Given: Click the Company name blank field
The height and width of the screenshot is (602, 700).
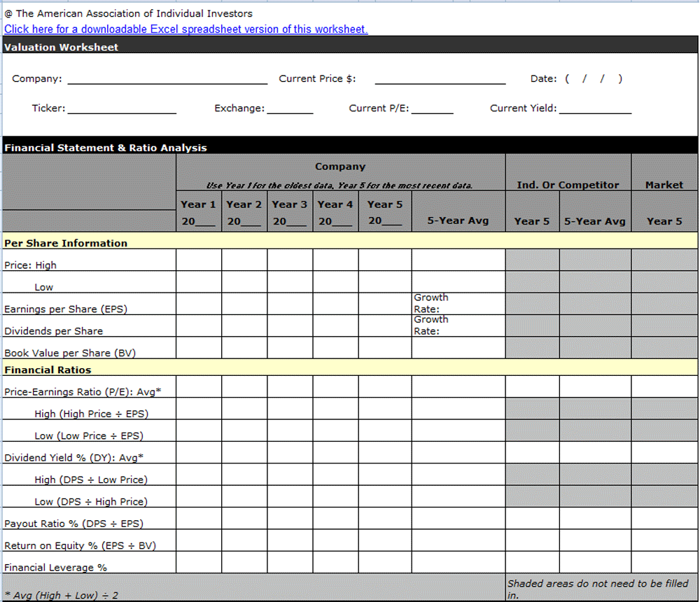Looking at the screenshot, I should 167,79.
